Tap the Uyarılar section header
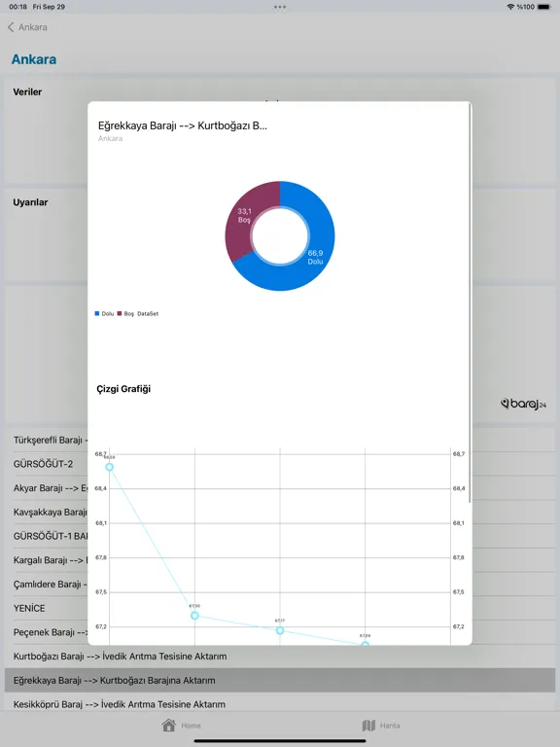The width and height of the screenshot is (560, 747). 30,202
